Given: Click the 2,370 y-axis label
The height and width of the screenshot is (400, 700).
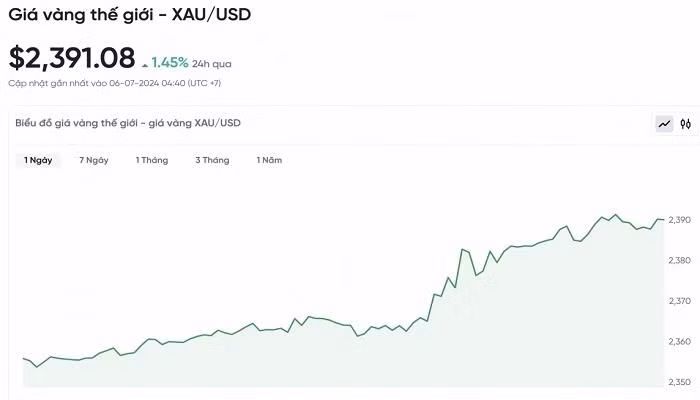Looking at the screenshot, I should [x=679, y=301].
